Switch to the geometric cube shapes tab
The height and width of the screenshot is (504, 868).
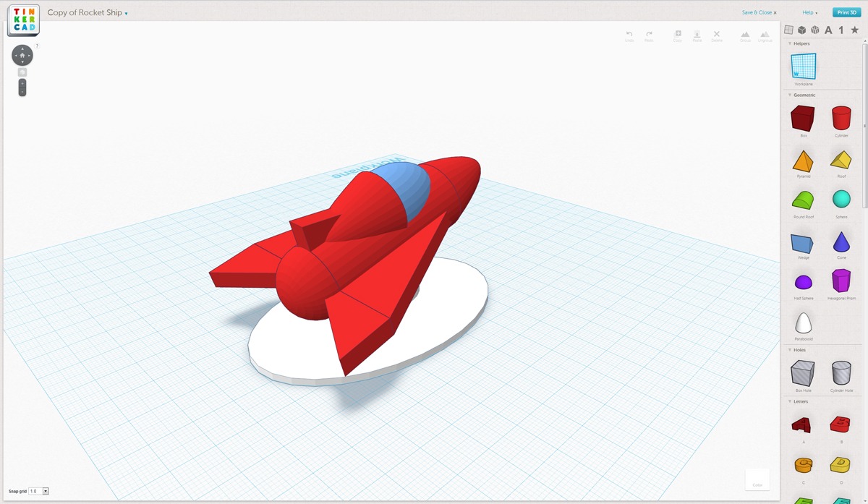point(802,30)
